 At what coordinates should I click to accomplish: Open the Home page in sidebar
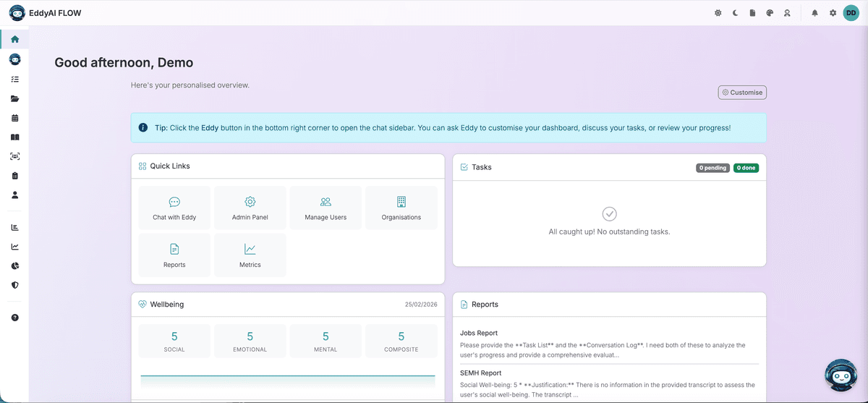(x=14, y=39)
